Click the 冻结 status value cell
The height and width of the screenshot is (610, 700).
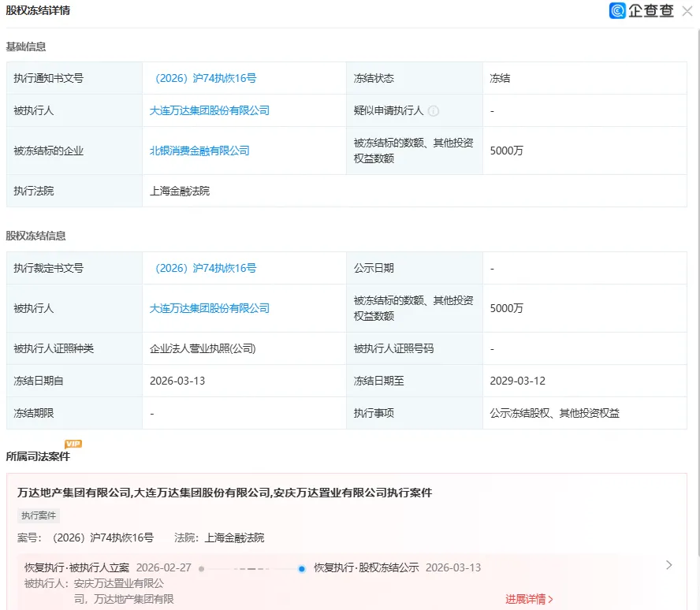500,77
